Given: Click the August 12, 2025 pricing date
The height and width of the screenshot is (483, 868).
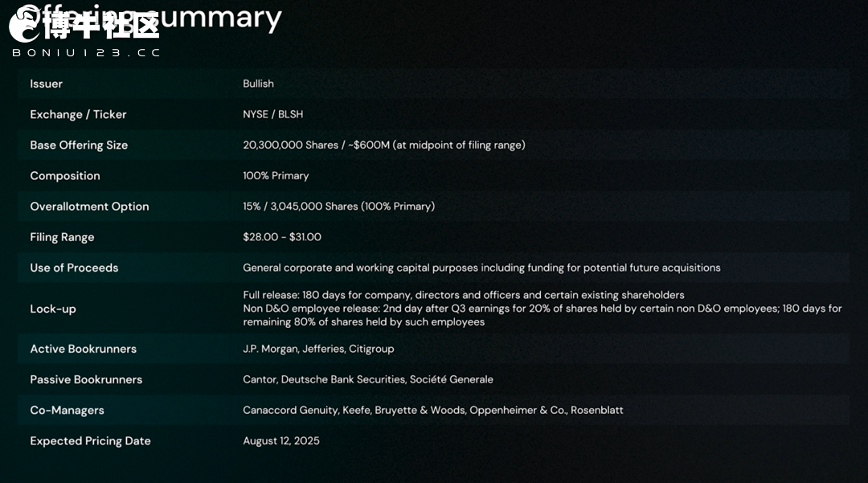Looking at the screenshot, I should (280, 441).
